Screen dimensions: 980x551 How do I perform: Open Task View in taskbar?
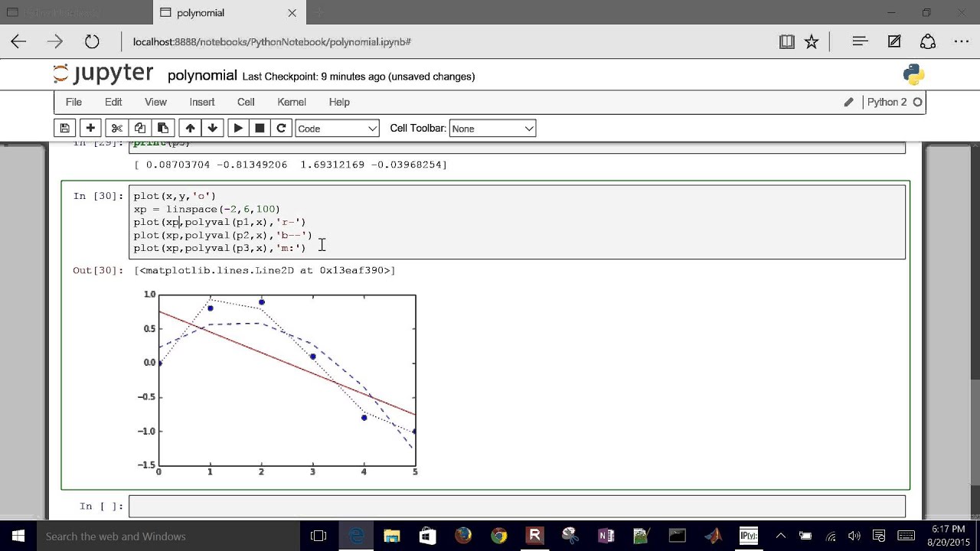318,536
